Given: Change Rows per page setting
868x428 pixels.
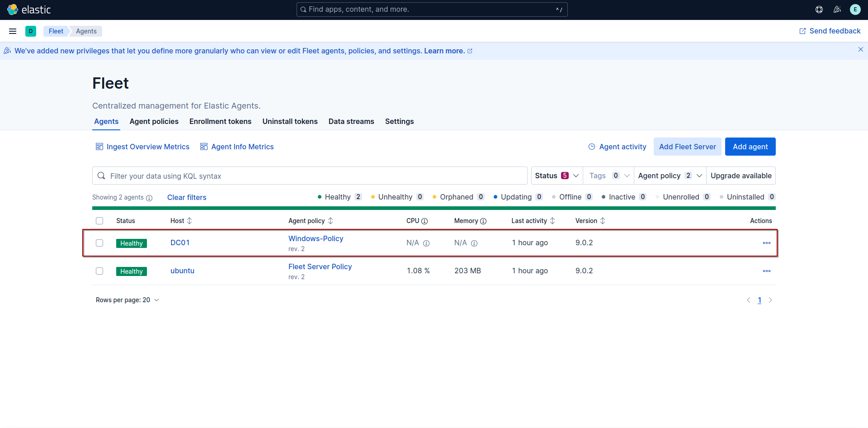Looking at the screenshot, I should (127, 300).
